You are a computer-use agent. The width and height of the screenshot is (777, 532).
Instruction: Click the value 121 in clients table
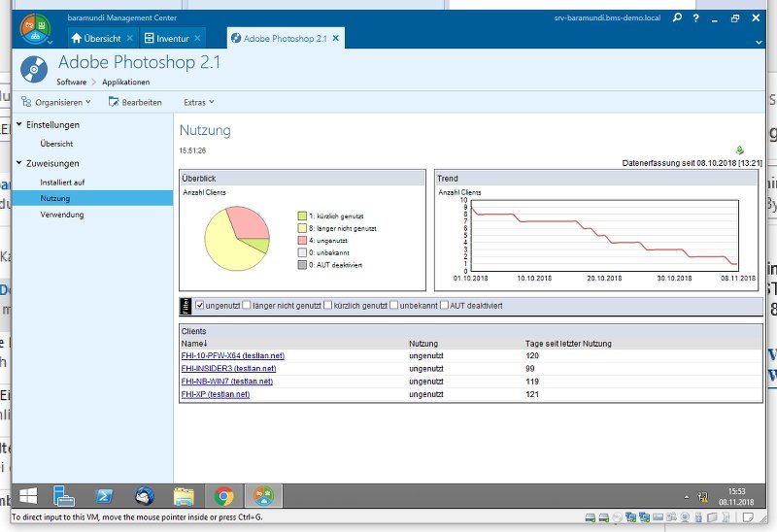(x=532, y=394)
